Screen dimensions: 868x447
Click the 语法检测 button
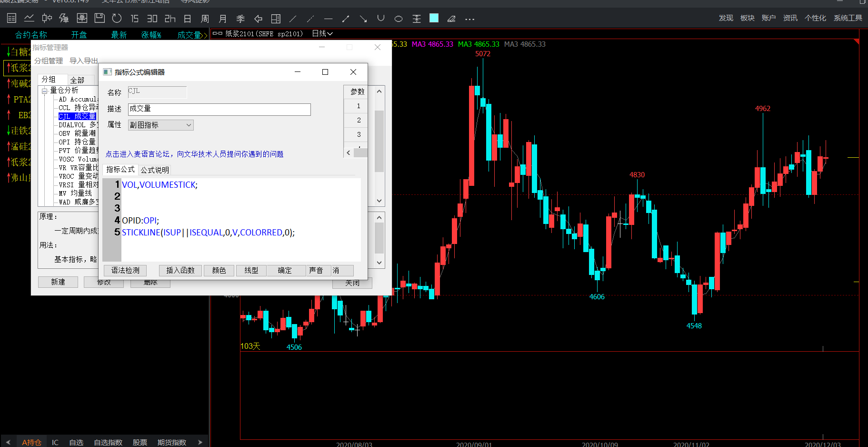(x=125, y=271)
